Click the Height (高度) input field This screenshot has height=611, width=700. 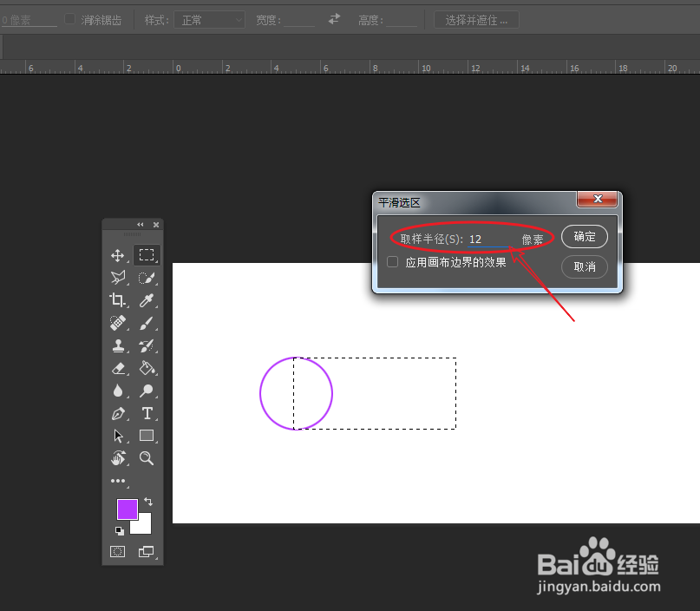pos(402,20)
